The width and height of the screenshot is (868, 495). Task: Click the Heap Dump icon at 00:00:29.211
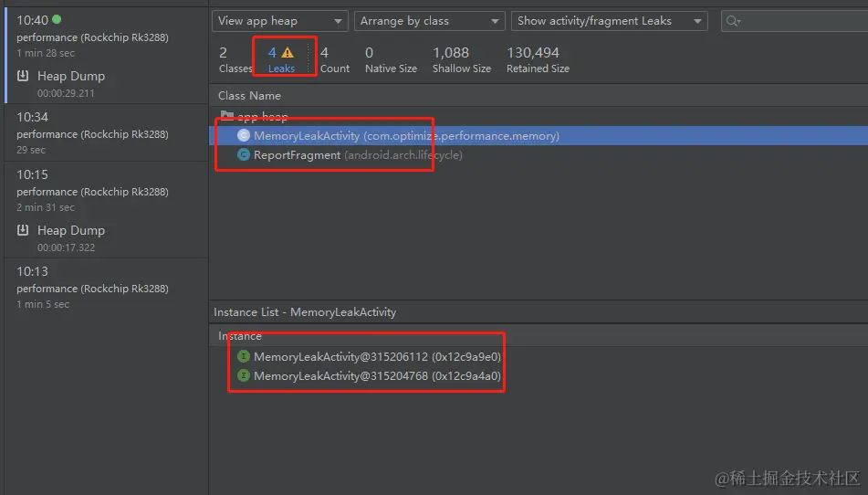pos(23,76)
